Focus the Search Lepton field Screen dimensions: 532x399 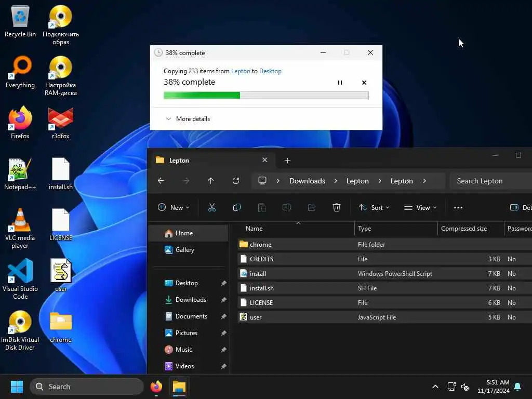coord(490,181)
